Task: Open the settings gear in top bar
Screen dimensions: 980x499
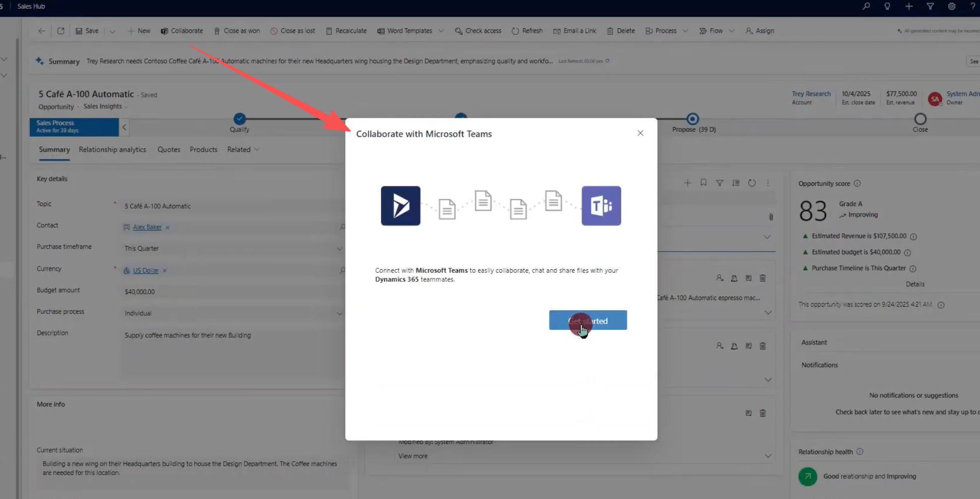Action: pyautogui.click(x=952, y=7)
